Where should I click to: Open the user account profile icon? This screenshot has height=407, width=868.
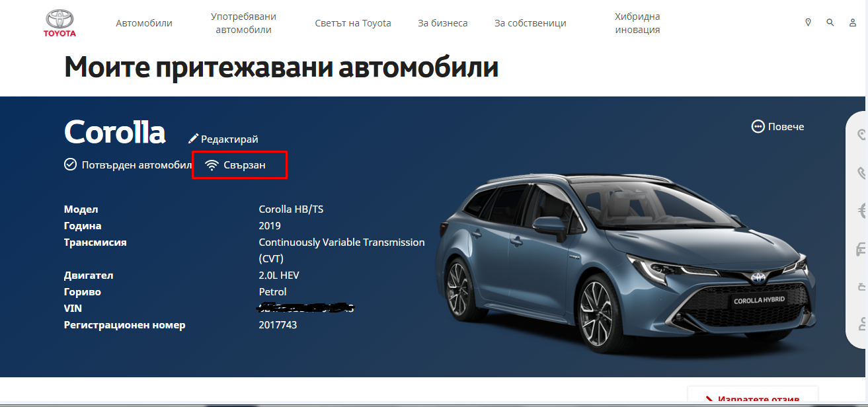pyautogui.click(x=852, y=22)
